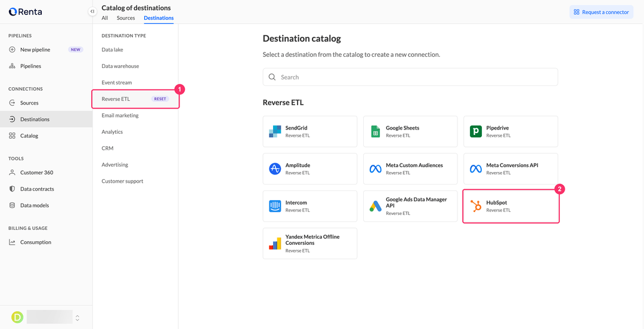The image size is (644, 329).
Task: Click the Destination catalog heading
Action: pyautogui.click(x=302, y=39)
